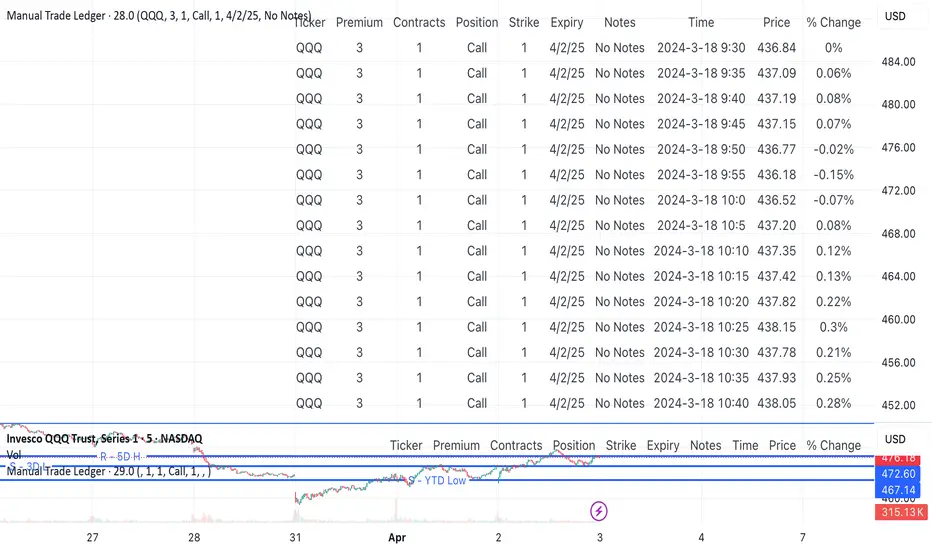Click the Vol indicator legend label

click(x=14, y=454)
